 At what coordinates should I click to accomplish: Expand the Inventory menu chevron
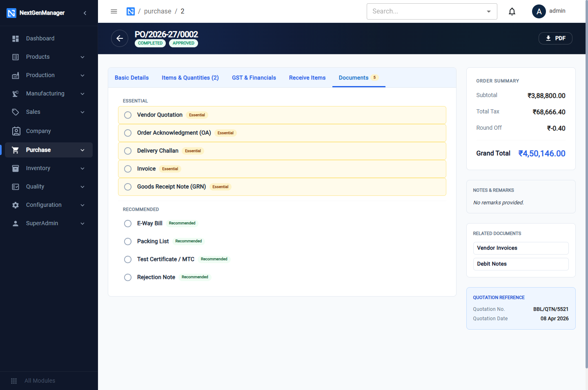pyautogui.click(x=82, y=168)
